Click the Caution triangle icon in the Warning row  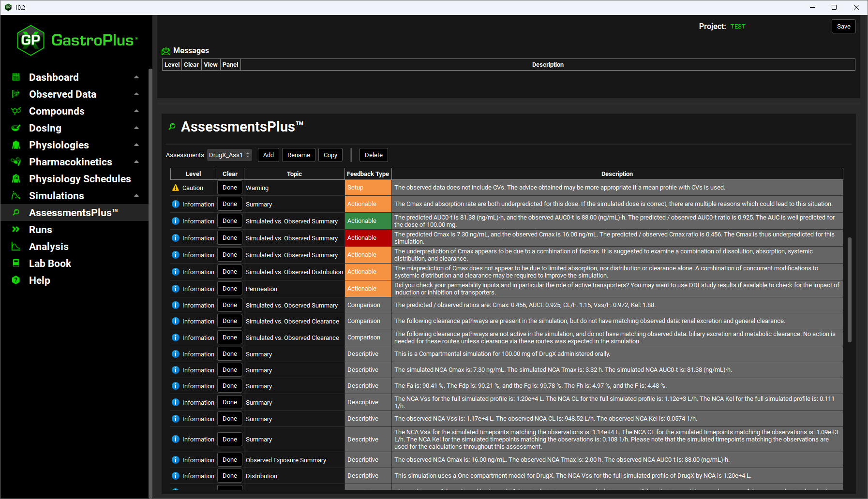click(176, 188)
